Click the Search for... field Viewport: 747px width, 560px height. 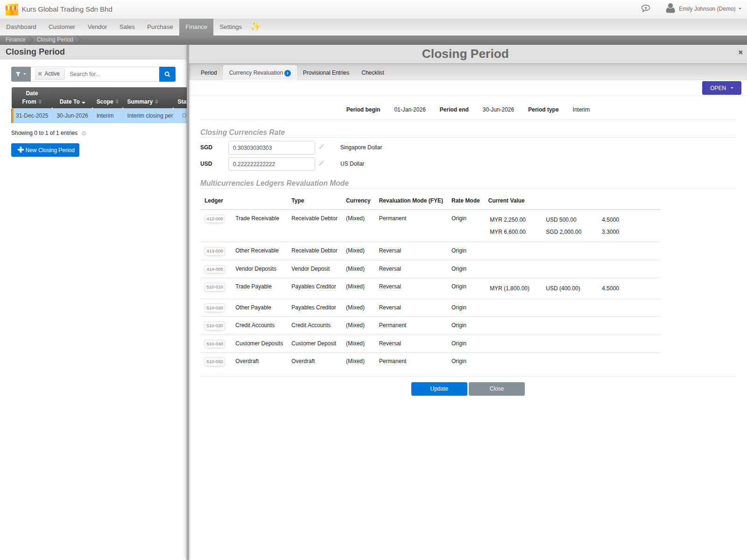pyautogui.click(x=113, y=74)
